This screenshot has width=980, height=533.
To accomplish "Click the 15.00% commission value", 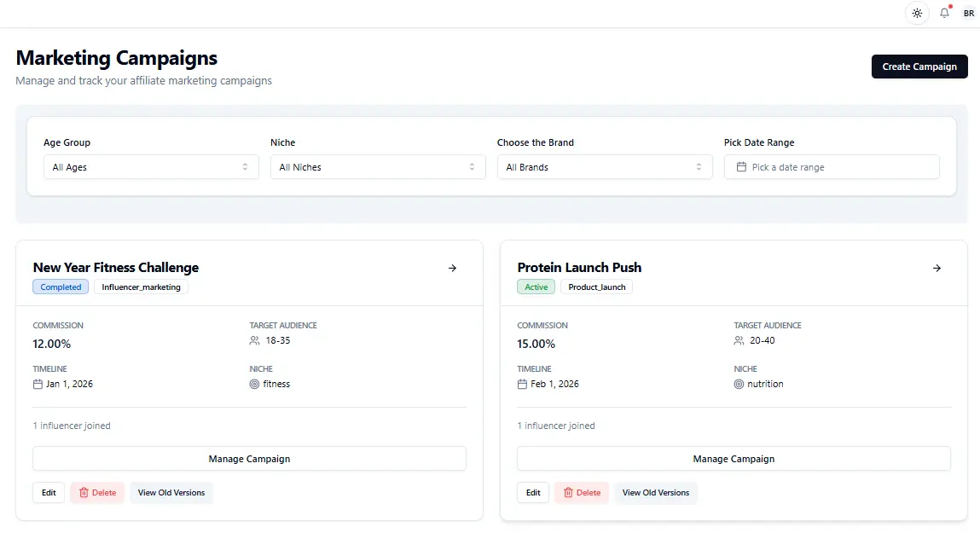I will (536, 344).
